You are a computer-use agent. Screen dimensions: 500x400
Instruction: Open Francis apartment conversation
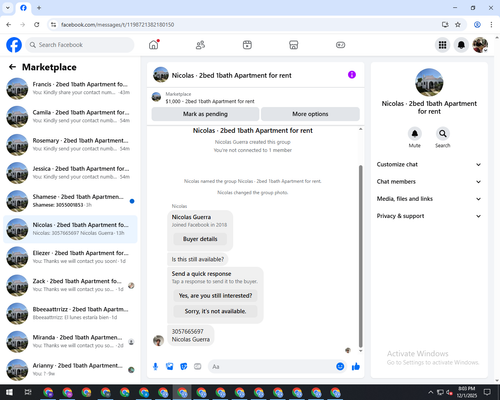[70, 88]
